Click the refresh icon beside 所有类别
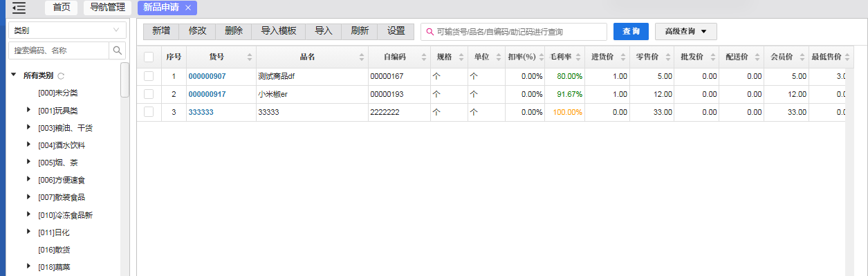The height and width of the screenshot is (276, 868). tap(61, 76)
